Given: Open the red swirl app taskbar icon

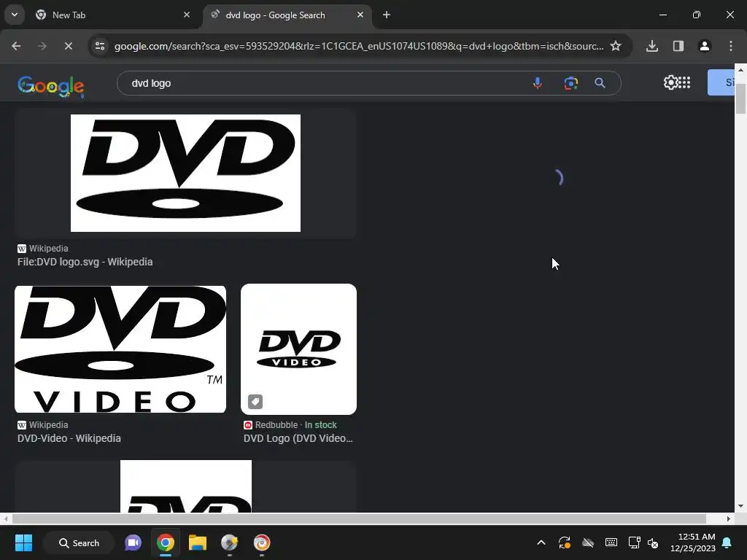Looking at the screenshot, I should [x=262, y=542].
